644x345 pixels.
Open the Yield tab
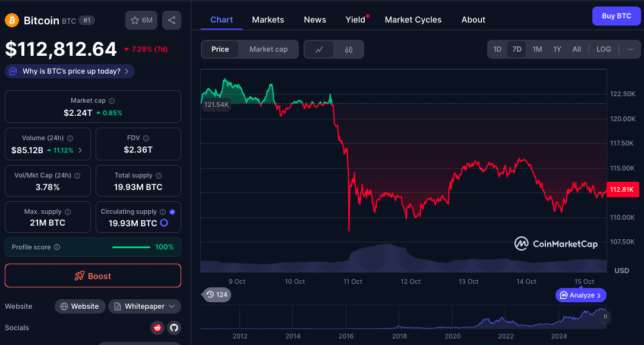[x=355, y=20]
